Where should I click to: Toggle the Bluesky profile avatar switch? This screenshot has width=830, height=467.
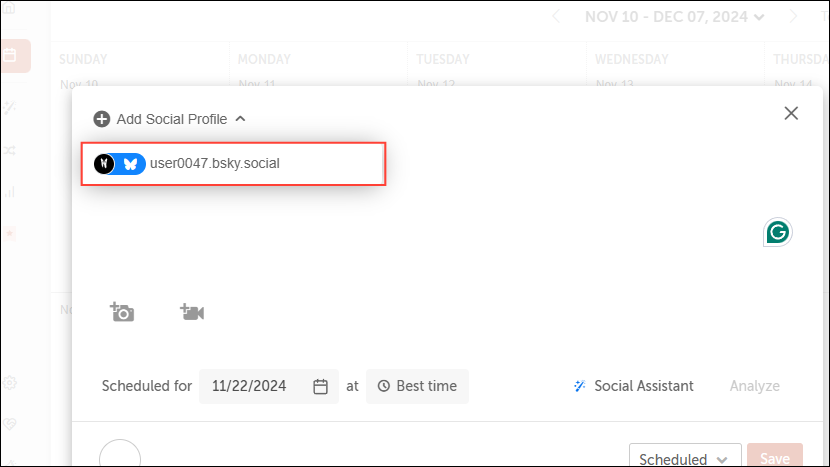point(120,164)
